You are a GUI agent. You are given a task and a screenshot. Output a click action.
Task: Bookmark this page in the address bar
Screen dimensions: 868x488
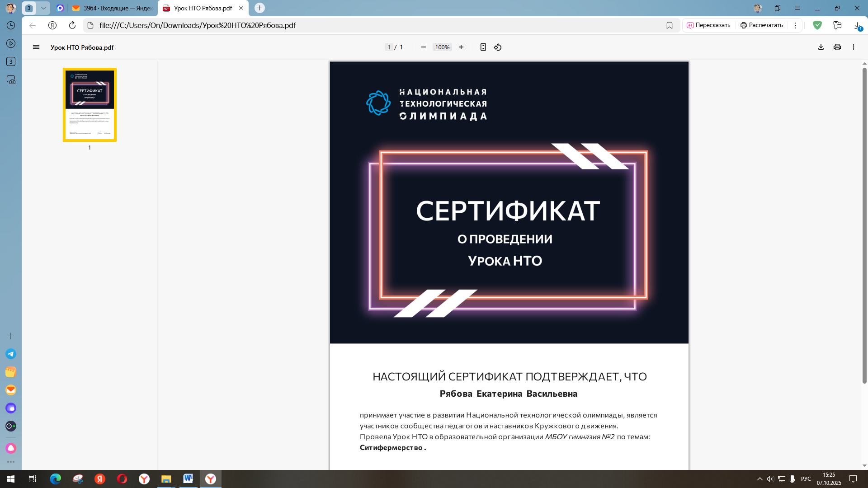click(x=669, y=25)
